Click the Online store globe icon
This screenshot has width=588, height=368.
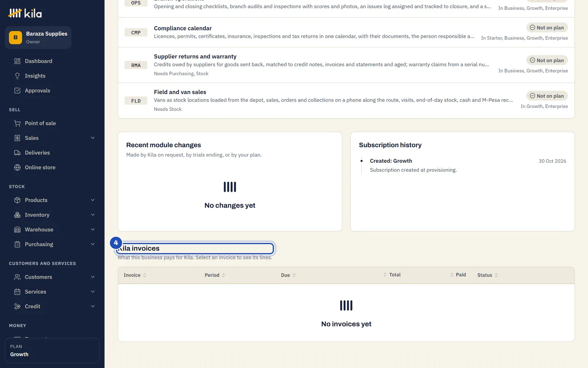click(x=17, y=167)
